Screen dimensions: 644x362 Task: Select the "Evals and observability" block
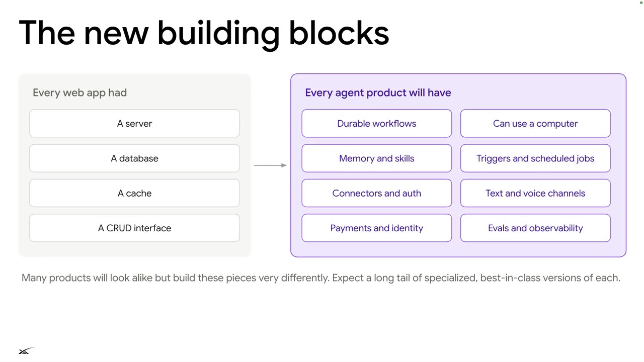tap(535, 228)
